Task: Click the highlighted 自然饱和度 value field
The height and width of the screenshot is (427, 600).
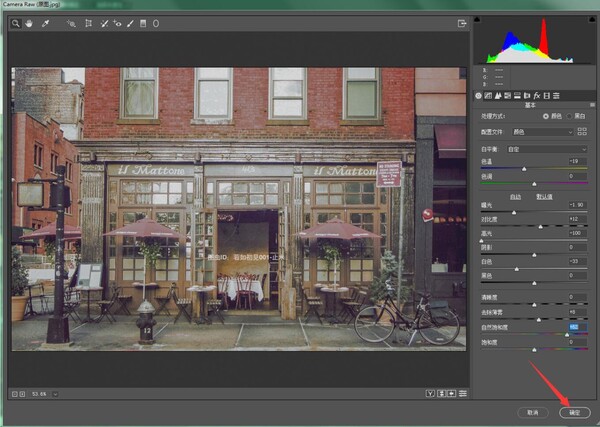Action: (577, 327)
